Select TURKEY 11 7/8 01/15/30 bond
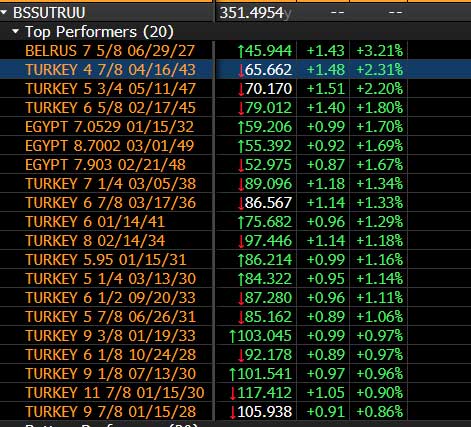 coord(115,393)
